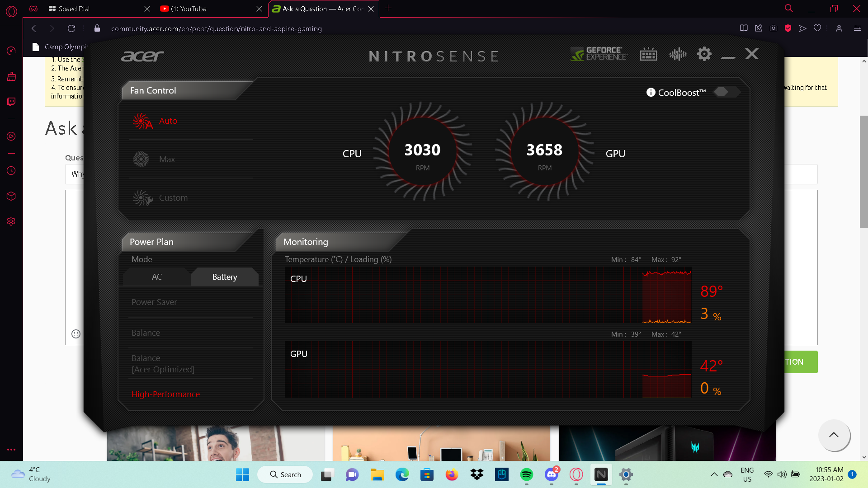Screen dimensions: 868x488
Task: Open browser search icon in title bar
Action: point(789,8)
